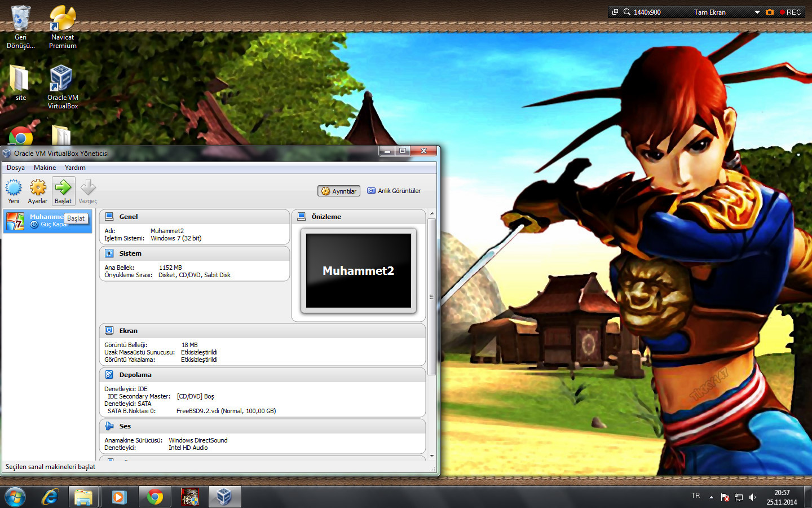Click the Önizleme monitor icon
Viewport: 812px width, 508px height.
pos(302,216)
